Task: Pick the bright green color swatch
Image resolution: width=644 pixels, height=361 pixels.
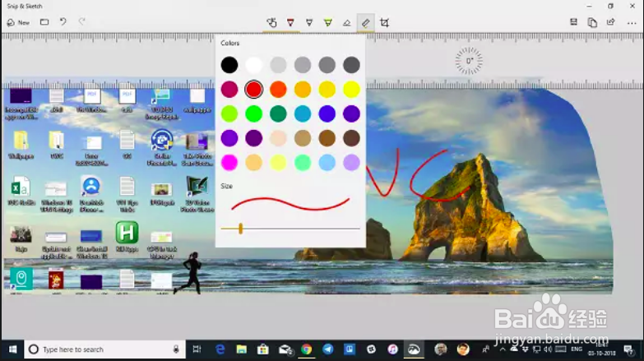Action: [x=254, y=113]
